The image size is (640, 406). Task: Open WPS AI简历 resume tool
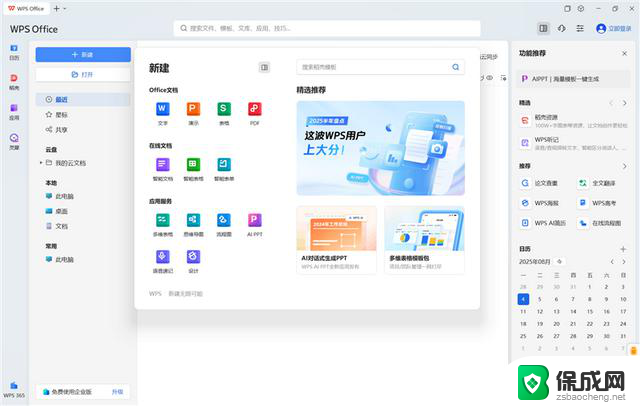coord(544,223)
